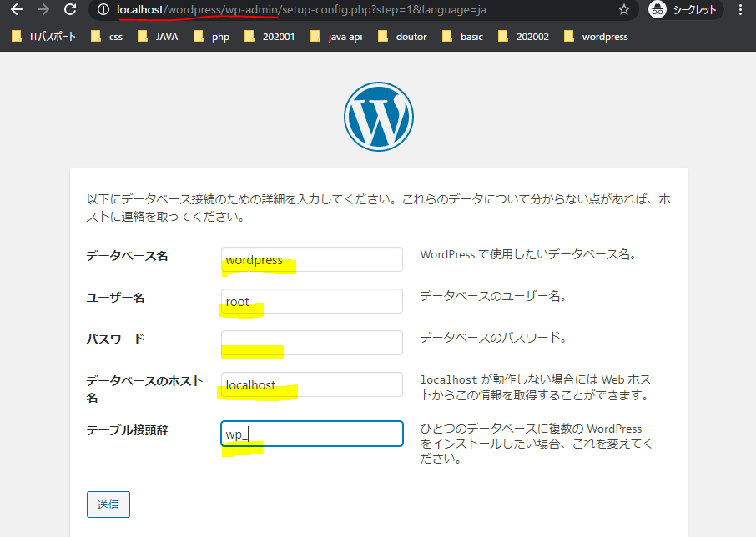Click the ユーザー名 label
Screen dimensions: 756x537
(115, 298)
